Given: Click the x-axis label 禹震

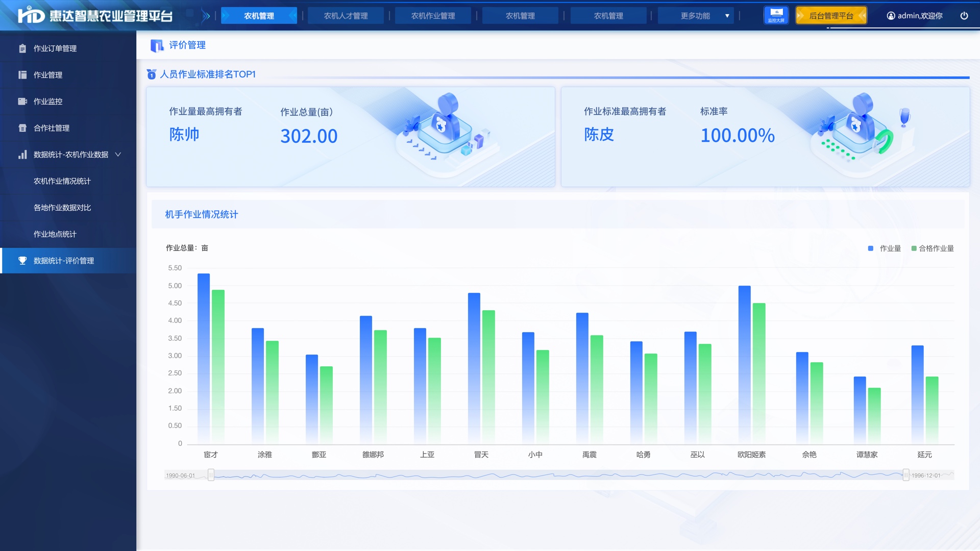Looking at the screenshot, I should click(x=590, y=455).
